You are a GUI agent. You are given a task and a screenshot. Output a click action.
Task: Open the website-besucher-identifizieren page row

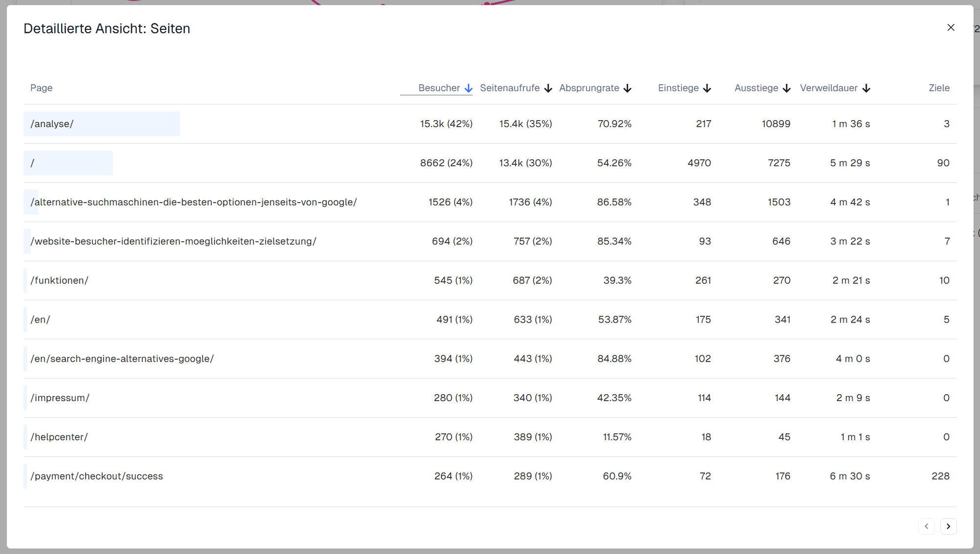173,242
